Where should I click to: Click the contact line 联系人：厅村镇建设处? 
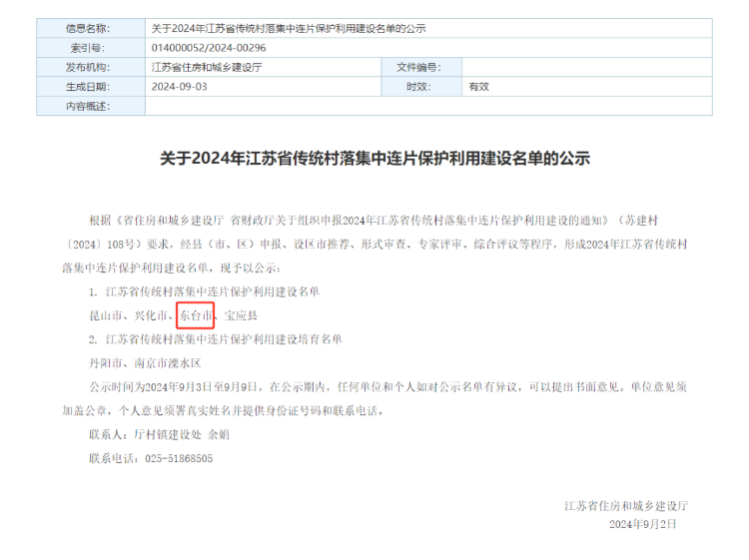pos(159,434)
